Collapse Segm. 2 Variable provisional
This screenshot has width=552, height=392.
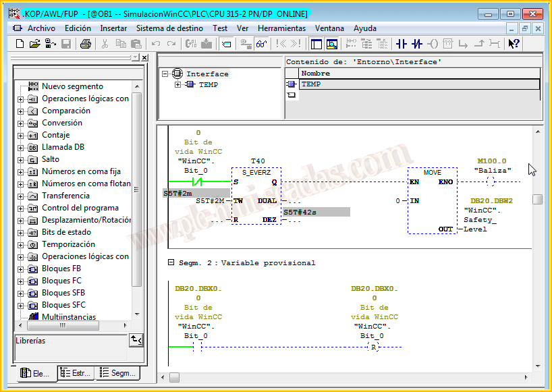(170, 262)
